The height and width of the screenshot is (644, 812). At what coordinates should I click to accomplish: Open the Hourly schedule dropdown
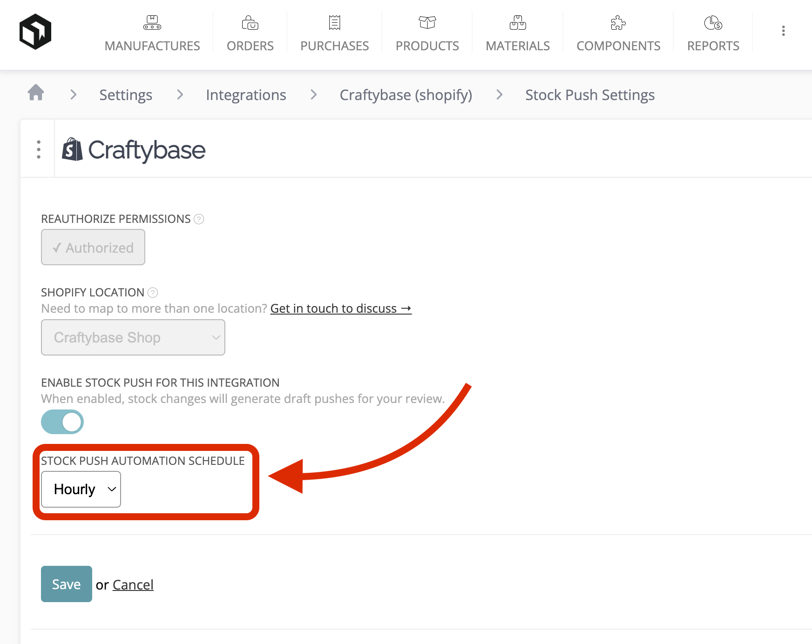pyautogui.click(x=81, y=489)
